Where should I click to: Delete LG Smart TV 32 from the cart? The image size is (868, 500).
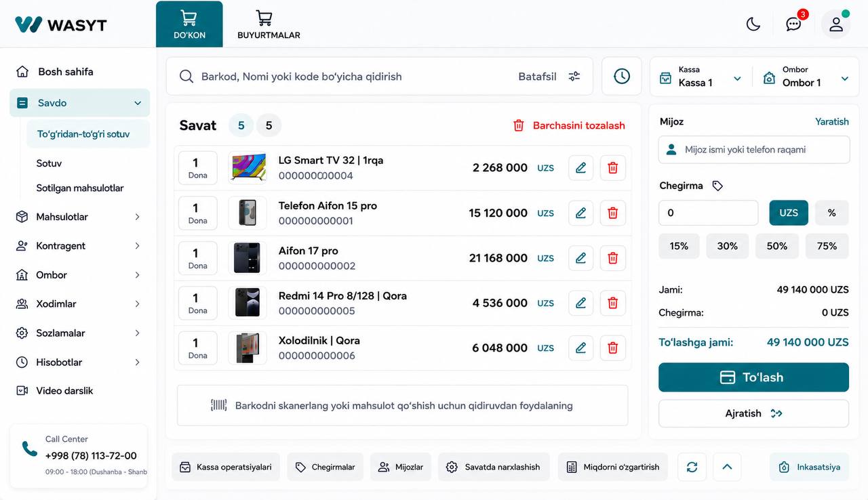tap(613, 168)
